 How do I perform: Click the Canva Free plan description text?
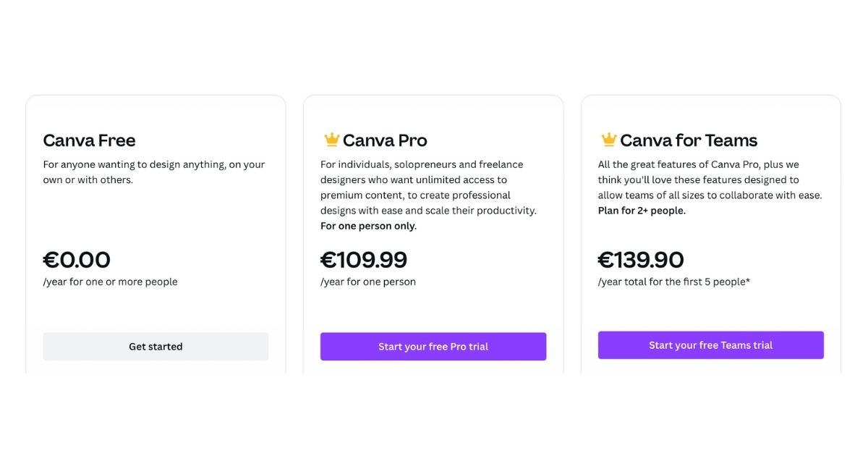(154, 172)
